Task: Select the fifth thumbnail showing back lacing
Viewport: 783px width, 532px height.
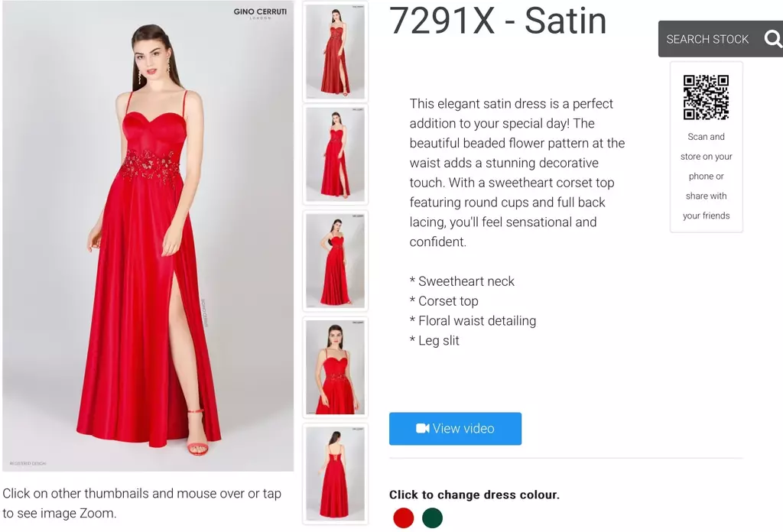Action: pyautogui.click(x=335, y=474)
